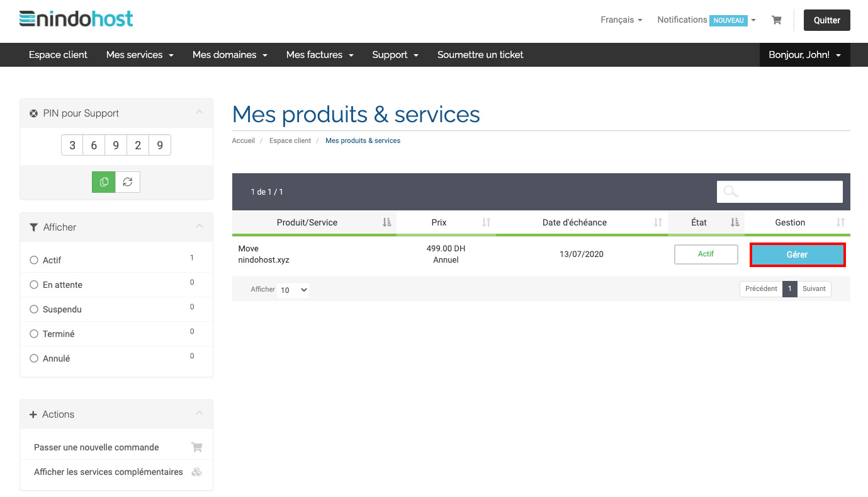Go to Espace client in navbar
This screenshot has height=497, width=868.
[58, 55]
